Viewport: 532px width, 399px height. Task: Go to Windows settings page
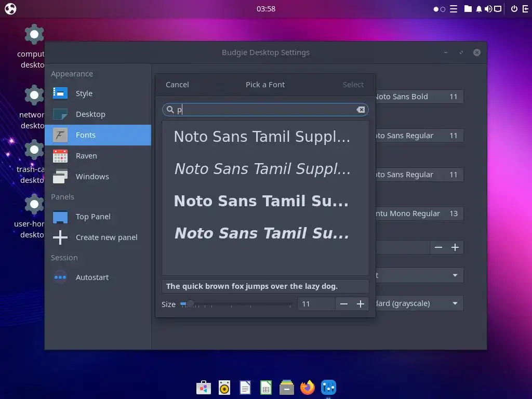click(98, 177)
